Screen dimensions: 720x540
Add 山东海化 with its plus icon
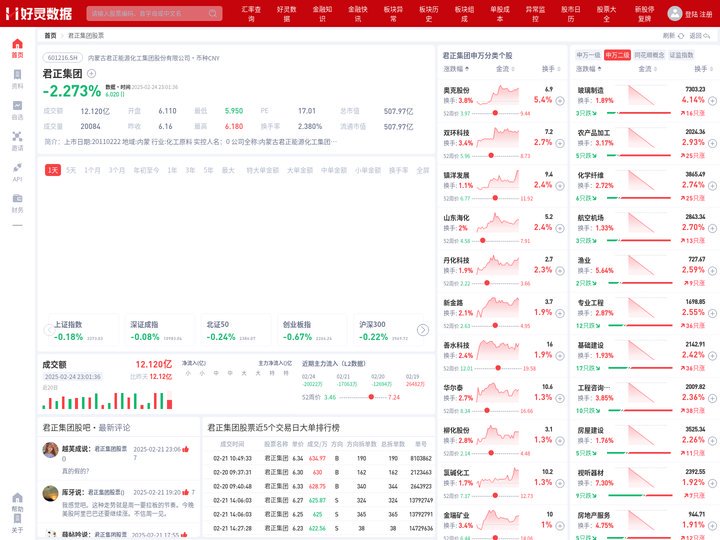click(x=560, y=228)
